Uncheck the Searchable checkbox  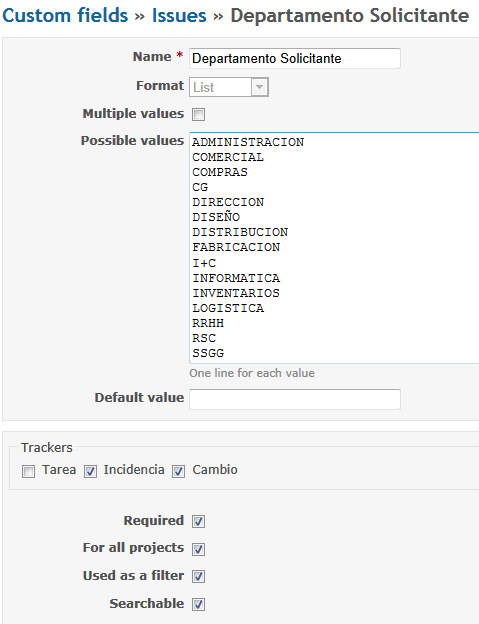tap(199, 604)
